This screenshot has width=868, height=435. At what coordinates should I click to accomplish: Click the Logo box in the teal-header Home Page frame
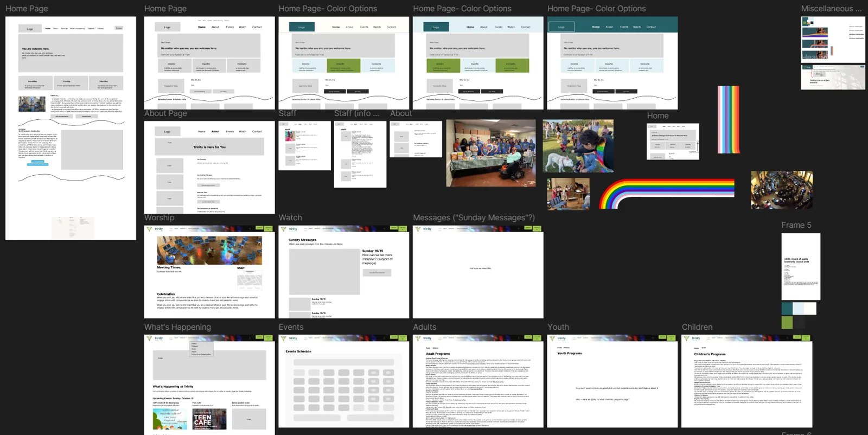click(561, 27)
